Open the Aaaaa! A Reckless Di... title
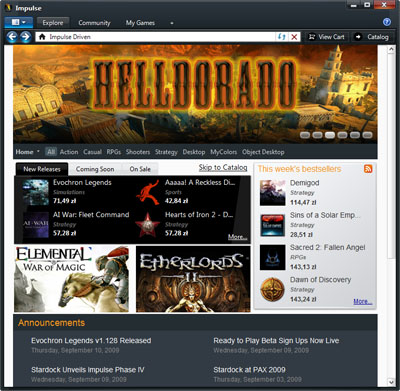 [x=200, y=182]
